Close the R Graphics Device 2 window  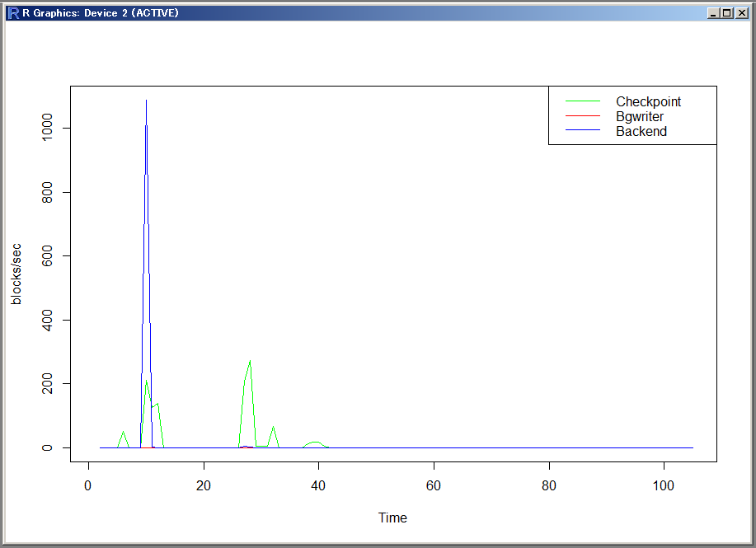tap(741, 13)
